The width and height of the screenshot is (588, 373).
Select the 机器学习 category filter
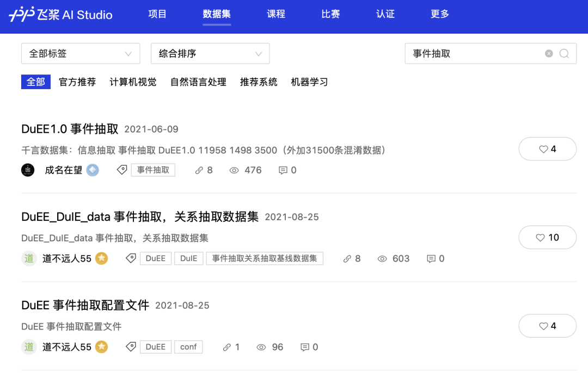[x=309, y=82]
